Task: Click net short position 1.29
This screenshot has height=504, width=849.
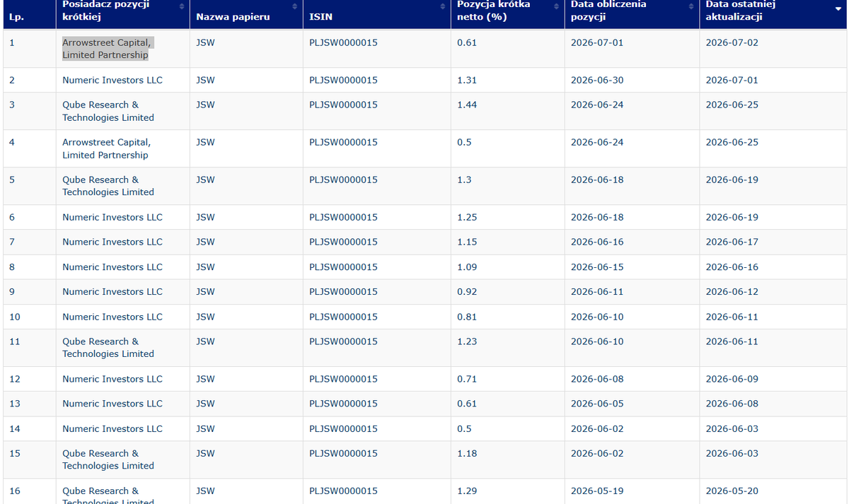Action: [x=467, y=491]
